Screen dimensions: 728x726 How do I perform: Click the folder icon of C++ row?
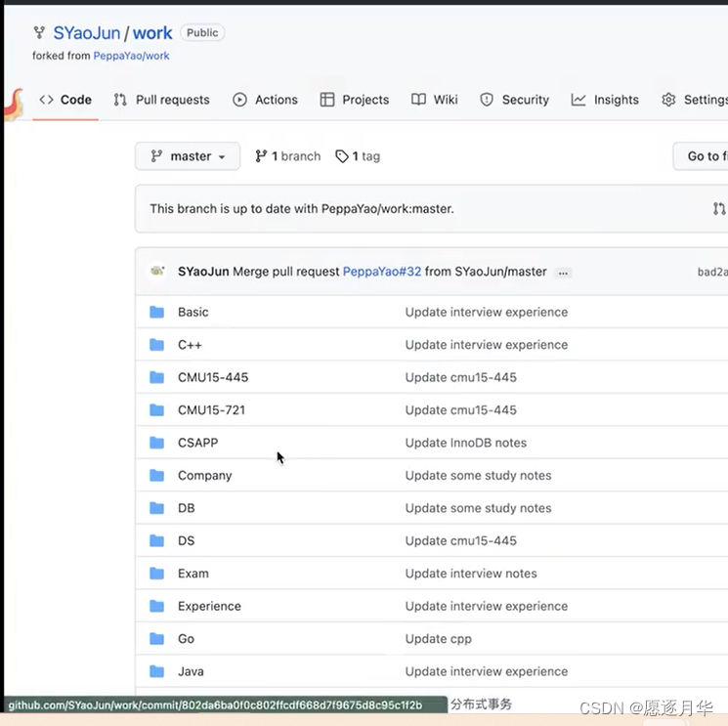[x=157, y=345]
